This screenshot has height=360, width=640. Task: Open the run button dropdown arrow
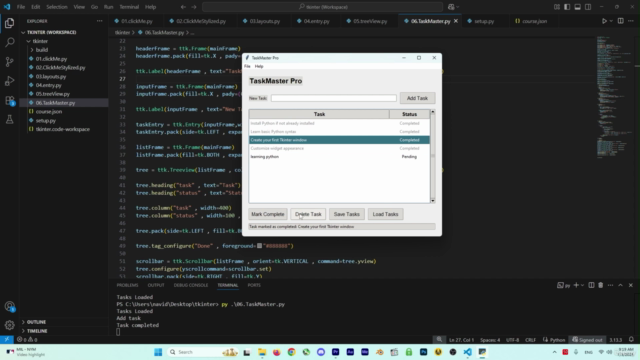[x=611, y=21]
